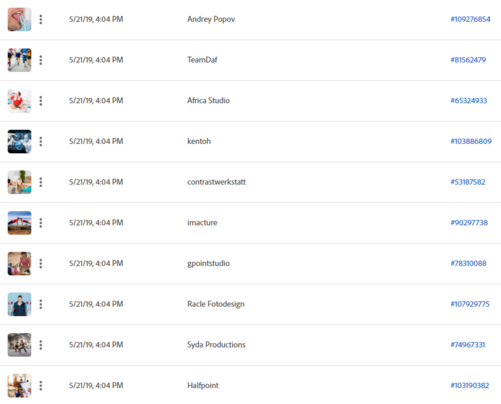Open kebab menu for Racle Fotodesign row
Screen dimensions: 501x404
click(41, 304)
